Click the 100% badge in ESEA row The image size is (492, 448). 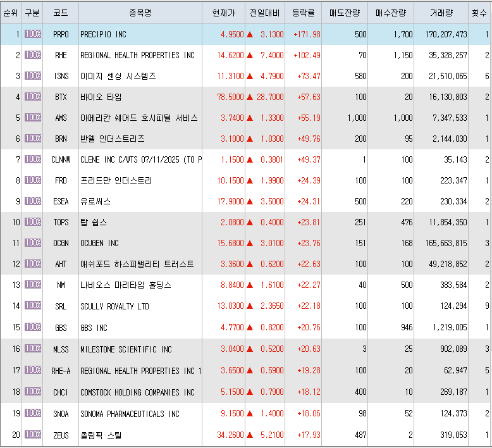(33, 201)
